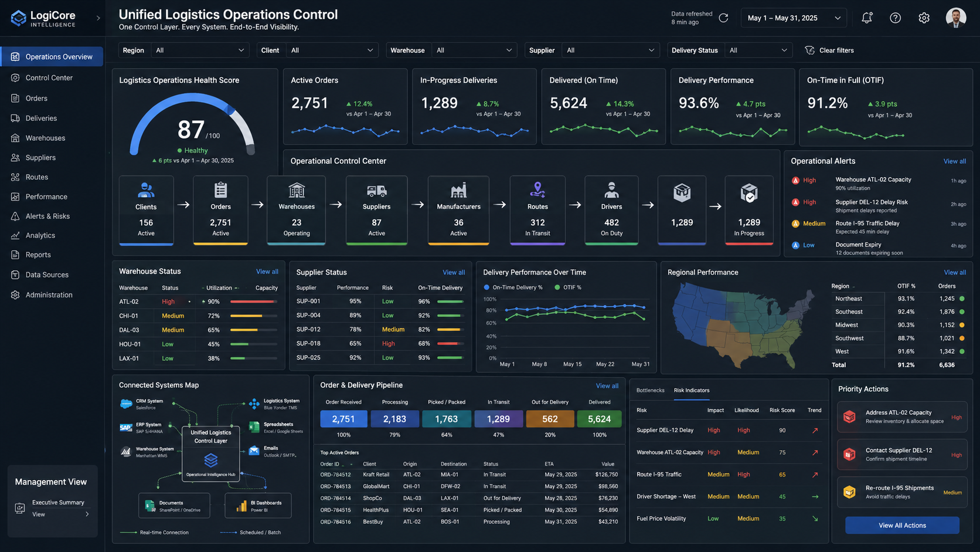Open the help question mark icon
This screenshot has width=980, height=552.
[895, 18]
